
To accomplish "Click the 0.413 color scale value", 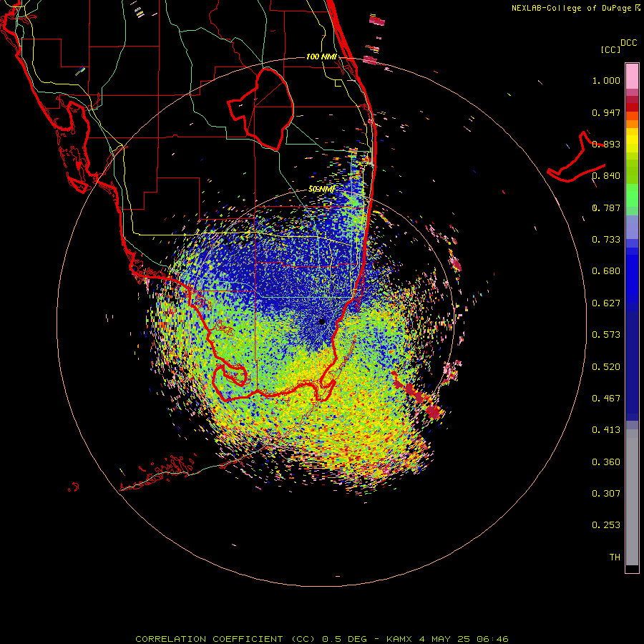I will pyautogui.click(x=606, y=430).
